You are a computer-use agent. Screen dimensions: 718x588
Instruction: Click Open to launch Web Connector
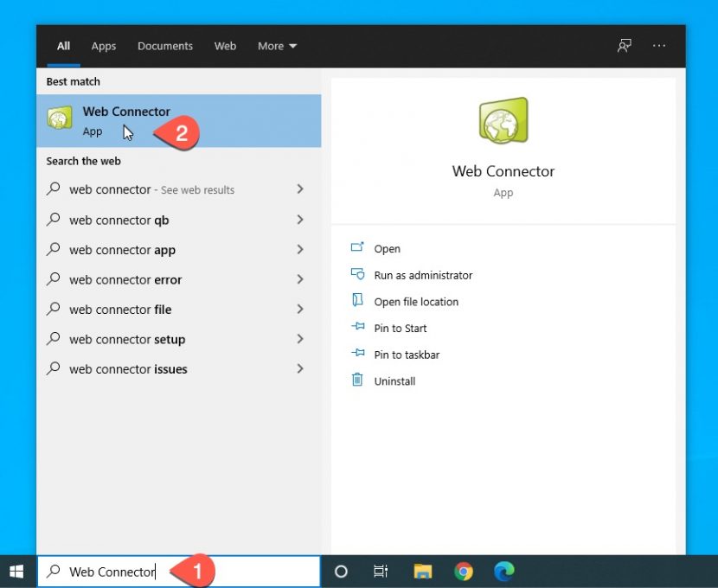[x=387, y=248]
